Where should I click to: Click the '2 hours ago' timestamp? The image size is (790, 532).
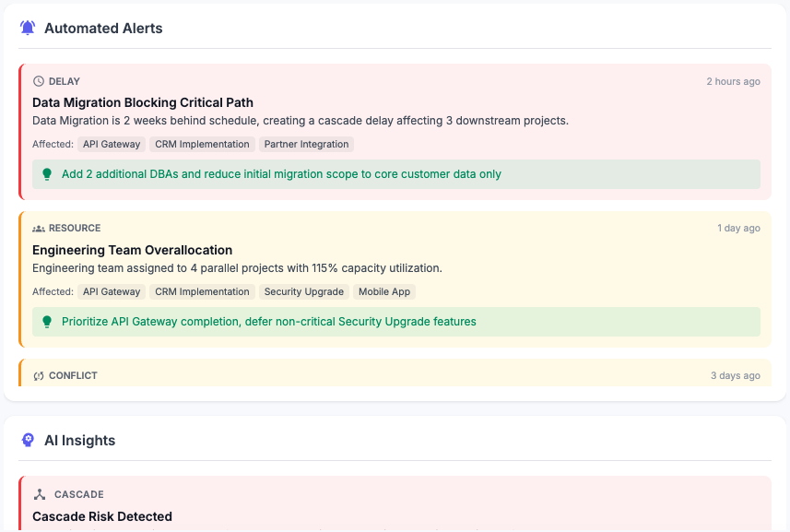pos(733,82)
